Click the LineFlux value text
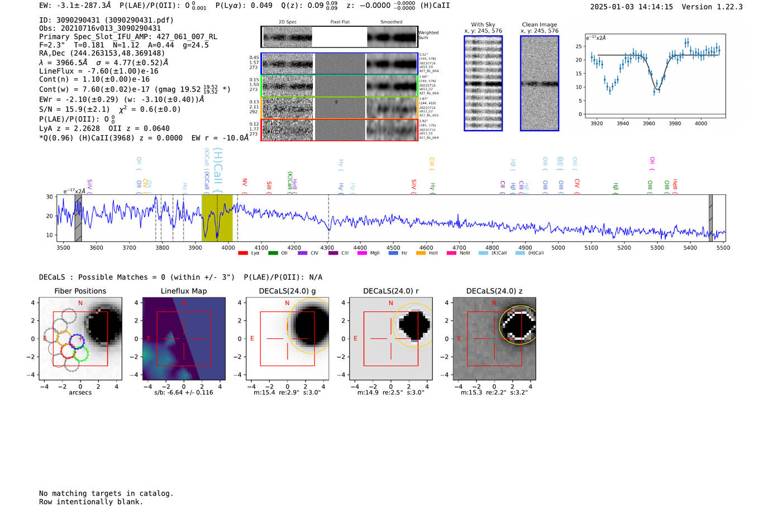 coord(99,71)
